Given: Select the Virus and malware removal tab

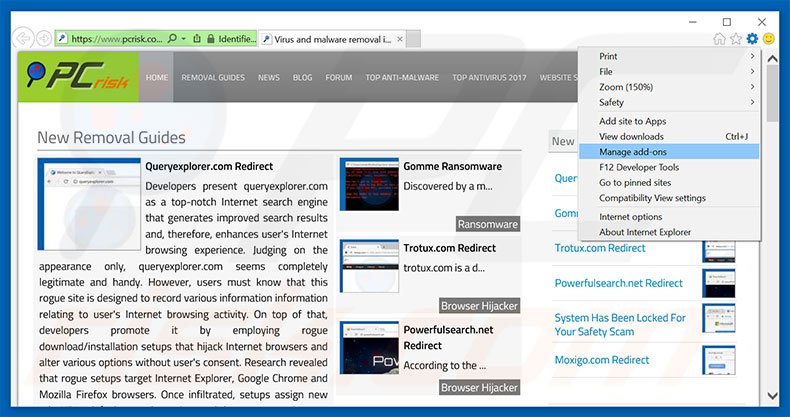Looking at the screenshot, I should (x=332, y=39).
